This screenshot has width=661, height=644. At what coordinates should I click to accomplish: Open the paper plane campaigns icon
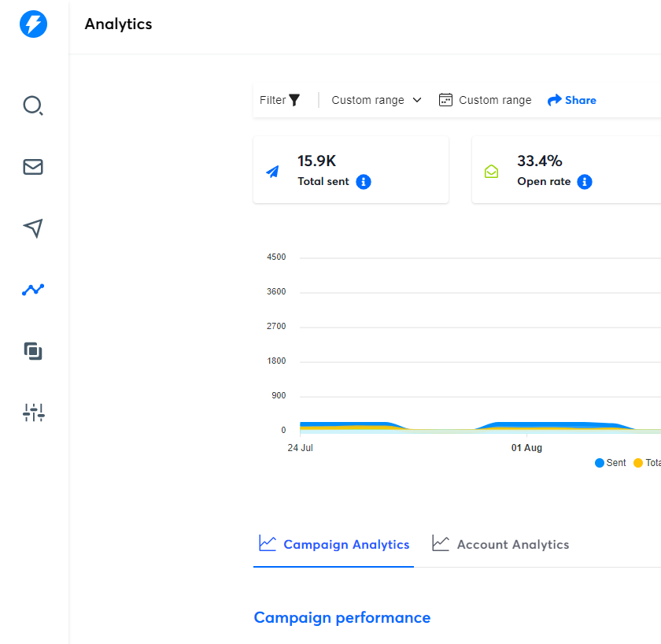click(x=33, y=228)
